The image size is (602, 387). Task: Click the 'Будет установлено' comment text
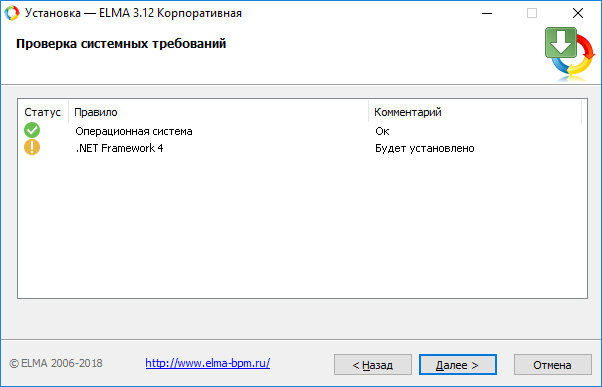[425, 148]
